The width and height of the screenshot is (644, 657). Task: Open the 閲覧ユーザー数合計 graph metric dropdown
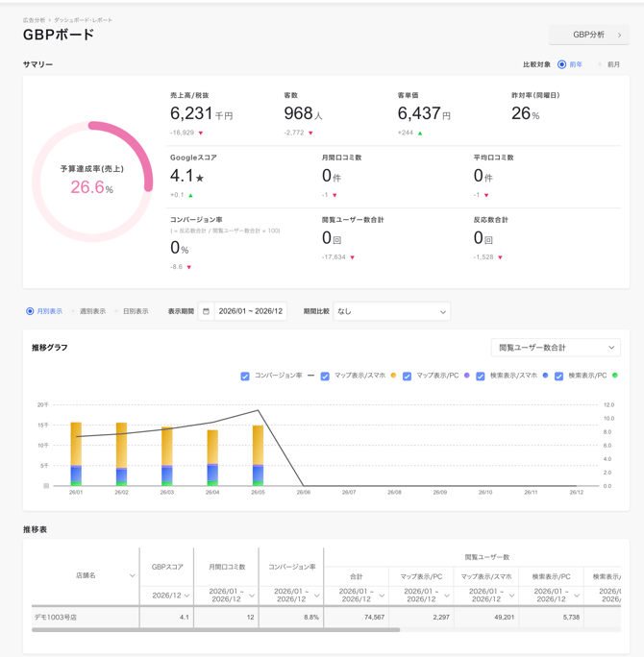(556, 348)
